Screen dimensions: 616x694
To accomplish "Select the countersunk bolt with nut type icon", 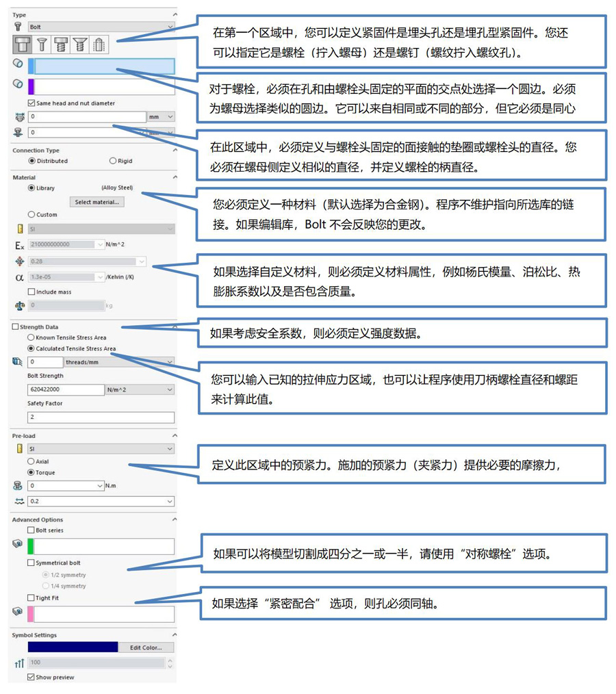I will pos(42,44).
